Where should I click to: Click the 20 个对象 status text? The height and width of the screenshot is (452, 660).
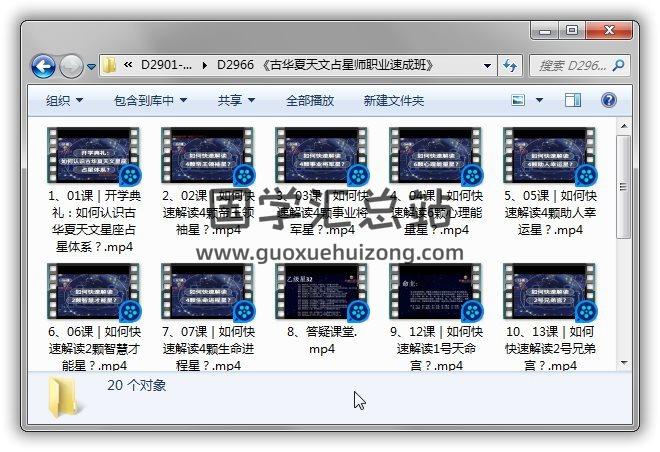136,385
